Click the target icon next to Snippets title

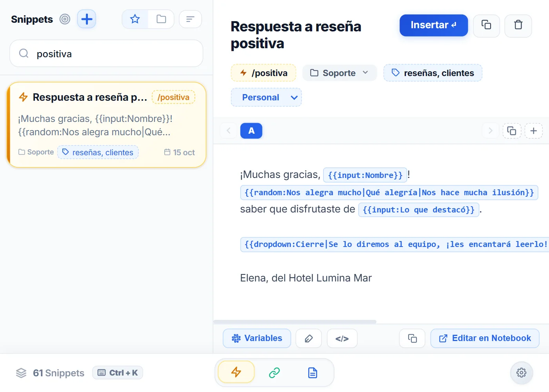click(x=65, y=19)
